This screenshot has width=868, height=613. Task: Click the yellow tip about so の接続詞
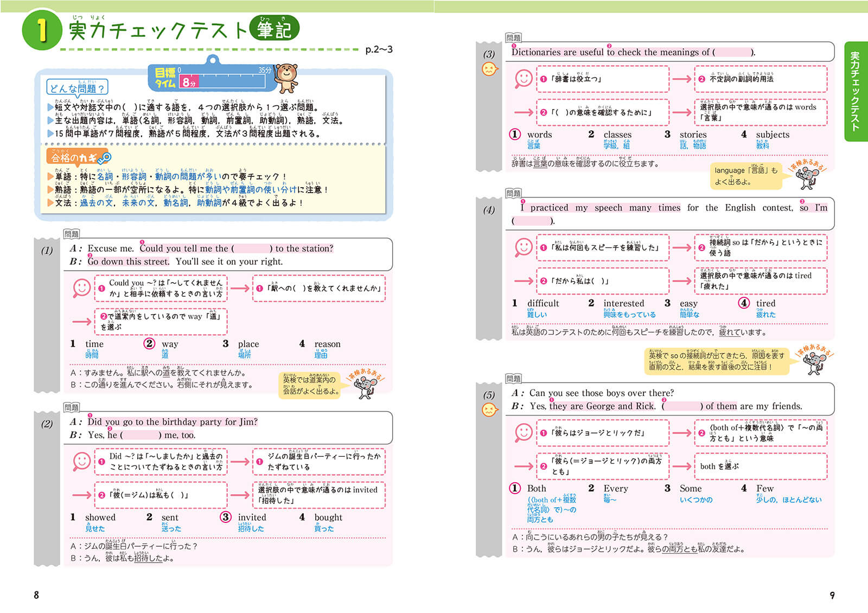717,361
